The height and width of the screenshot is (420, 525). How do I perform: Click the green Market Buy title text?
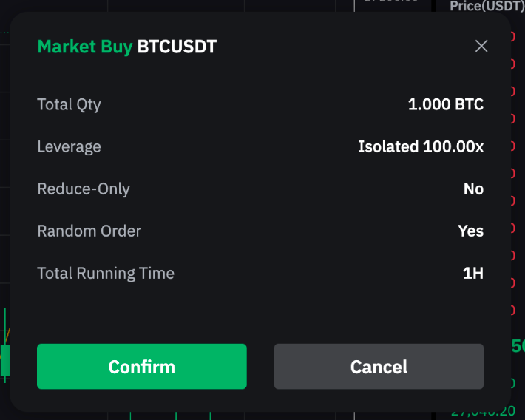(x=84, y=47)
